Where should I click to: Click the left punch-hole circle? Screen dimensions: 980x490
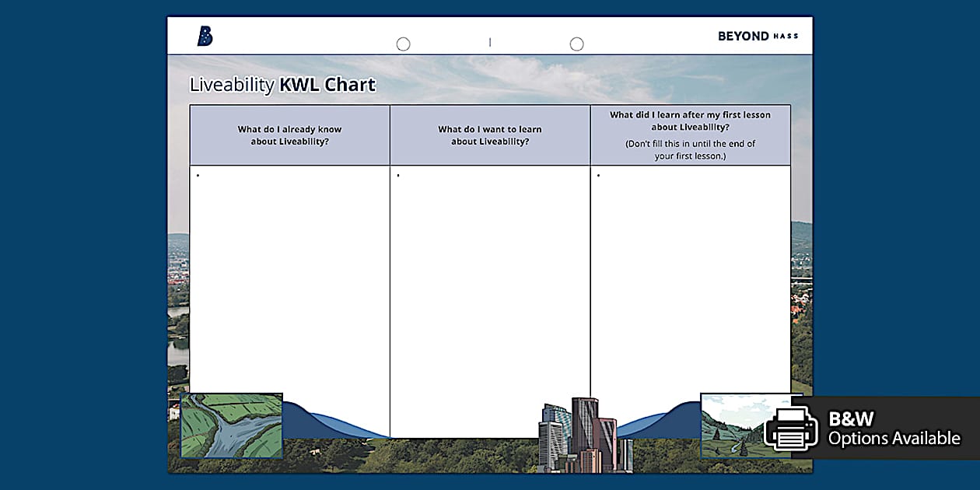[403, 44]
